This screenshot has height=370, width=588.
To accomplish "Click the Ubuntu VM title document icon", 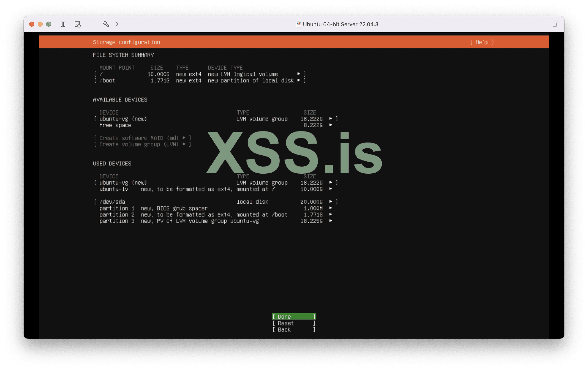I will [x=298, y=24].
